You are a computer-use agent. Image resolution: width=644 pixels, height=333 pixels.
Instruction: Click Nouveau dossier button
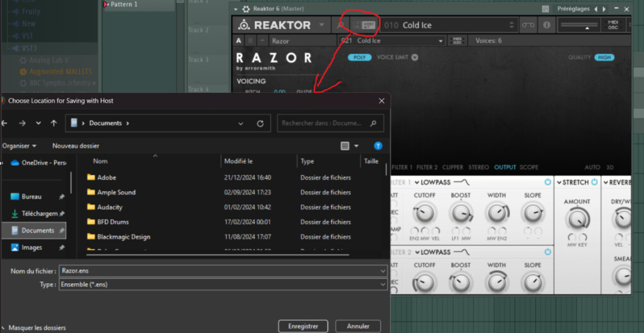click(76, 146)
